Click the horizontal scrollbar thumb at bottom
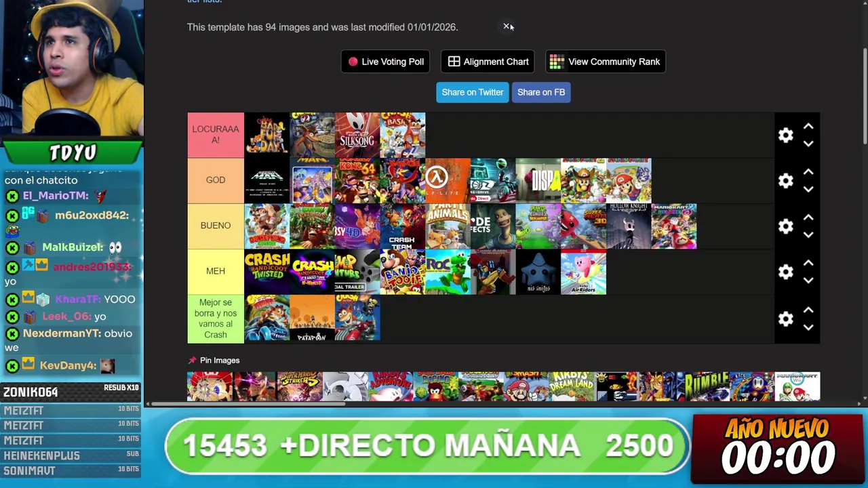868x488 pixels. coord(249,404)
